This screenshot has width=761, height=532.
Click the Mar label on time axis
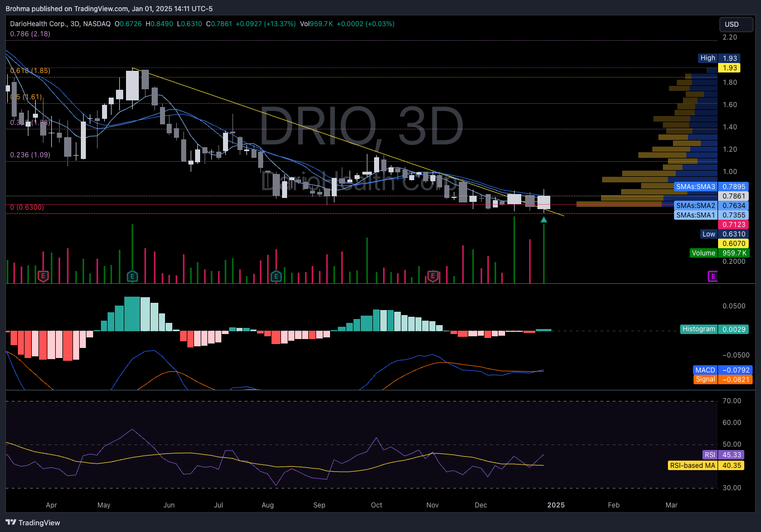point(671,505)
